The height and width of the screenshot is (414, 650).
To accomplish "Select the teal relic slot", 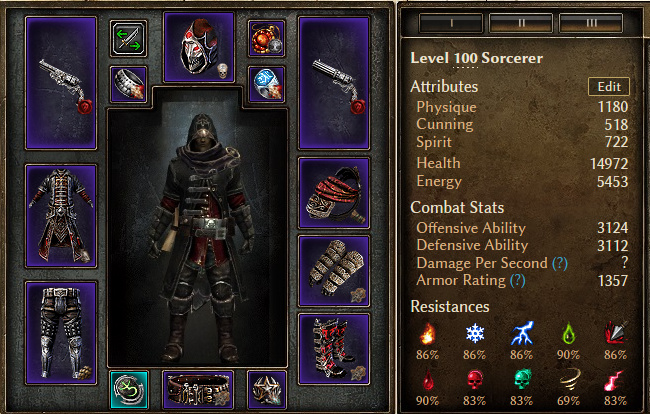I will (x=129, y=390).
